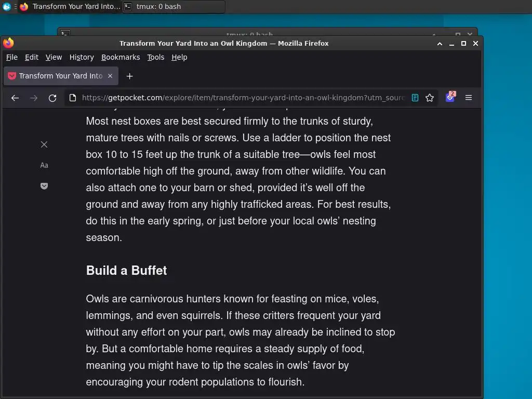Select the Transform Your Yard browser tab
532x399 pixels.
coord(60,76)
